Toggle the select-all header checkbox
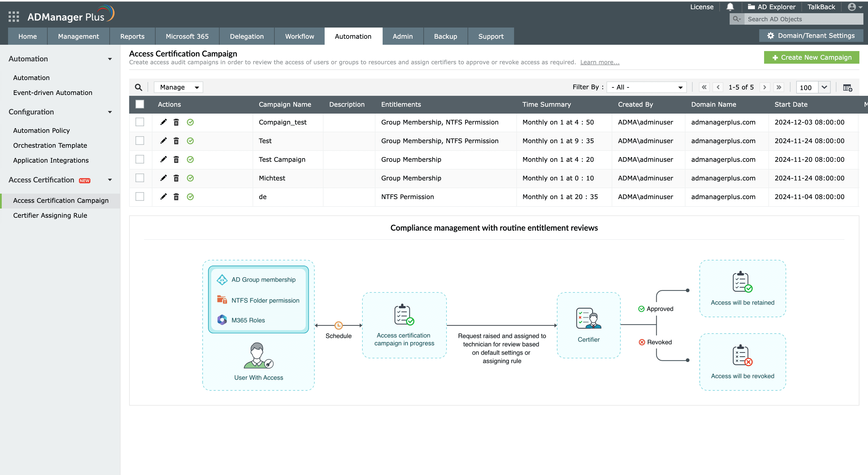The image size is (868, 475). pyautogui.click(x=140, y=104)
